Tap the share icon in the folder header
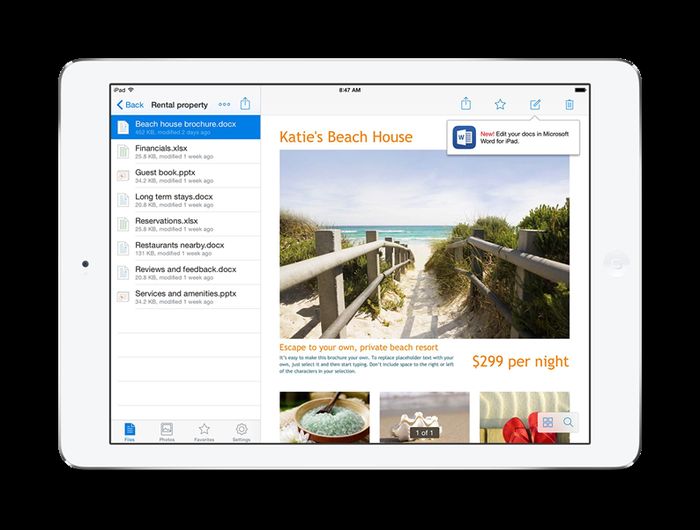The width and height of the screenshot is (700, 530). [246, 103]
